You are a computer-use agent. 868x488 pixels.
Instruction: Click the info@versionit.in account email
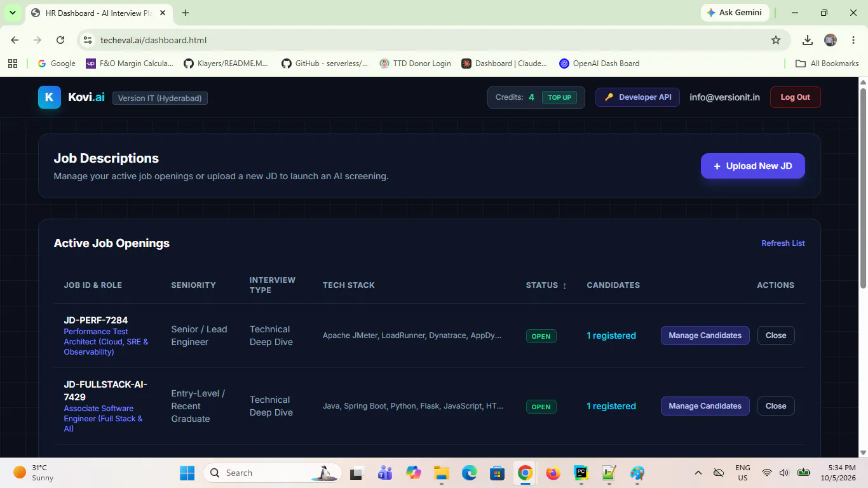point(724,97)
